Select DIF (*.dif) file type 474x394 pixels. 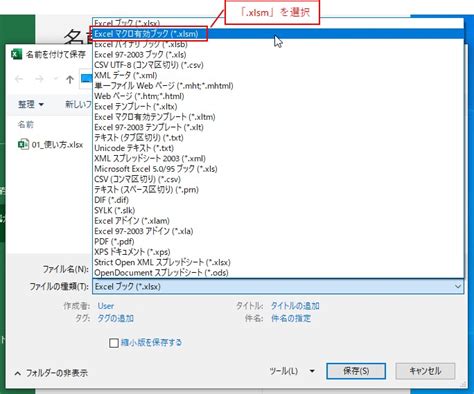tap(278, 200)
